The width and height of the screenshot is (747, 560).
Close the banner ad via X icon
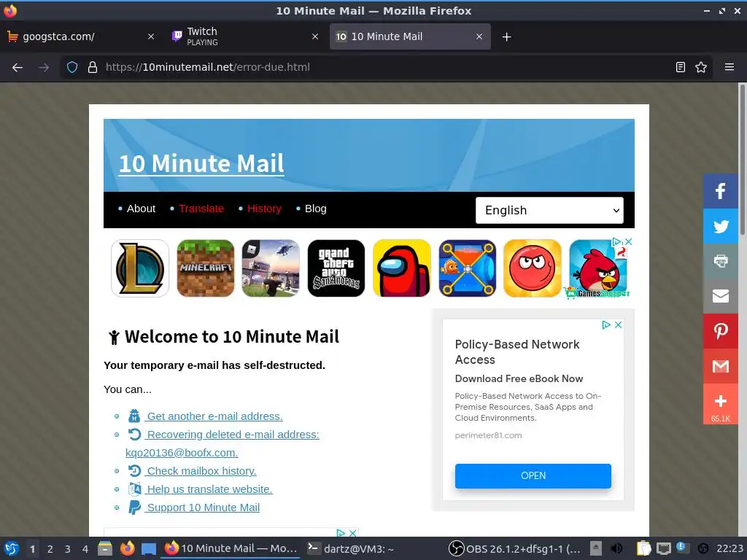[628, 242]
